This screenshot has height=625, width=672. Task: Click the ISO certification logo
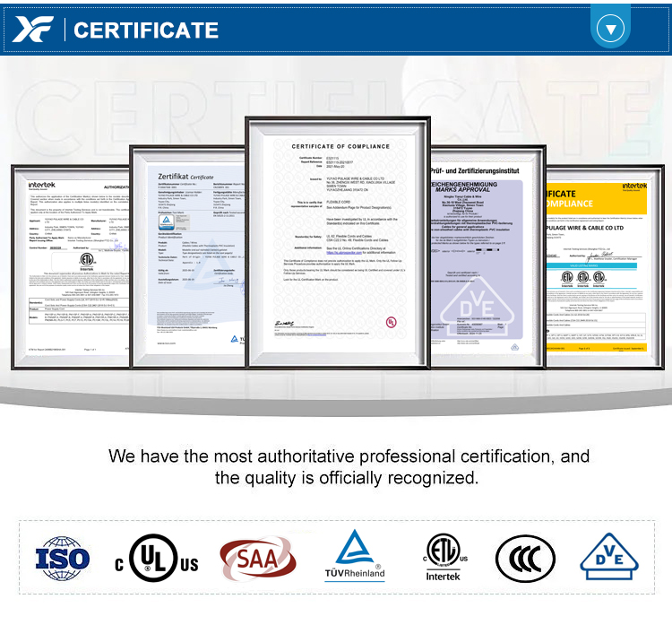63,559
